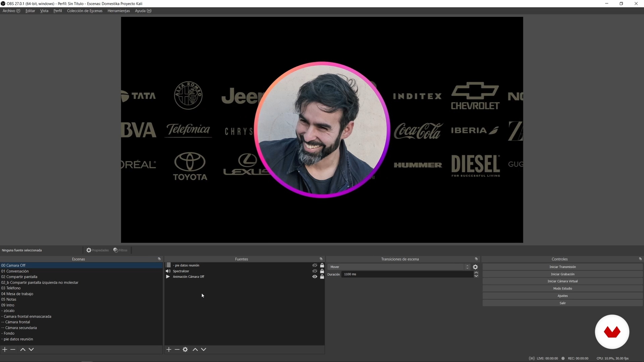The width and height of the screenshot is (644, 362).
Task: Undock the Escenas panel
Action: 159,259
